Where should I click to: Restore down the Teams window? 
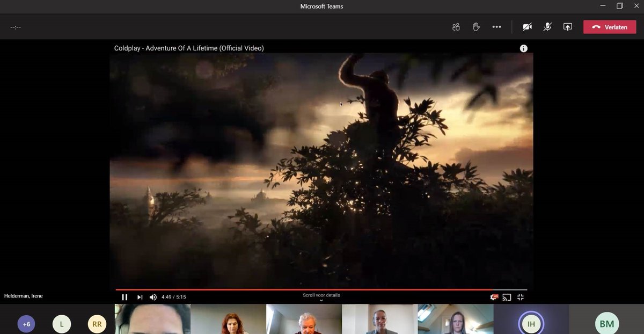pos(619,6)
